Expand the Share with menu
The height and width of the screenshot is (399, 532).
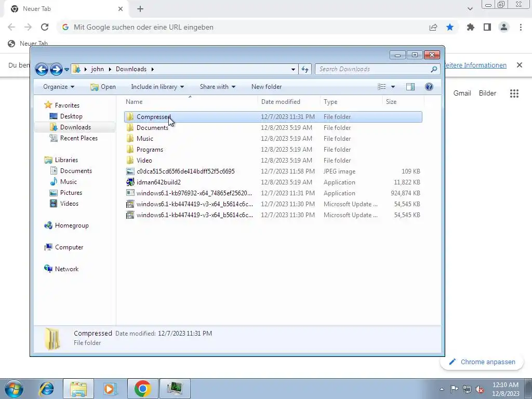218,87
